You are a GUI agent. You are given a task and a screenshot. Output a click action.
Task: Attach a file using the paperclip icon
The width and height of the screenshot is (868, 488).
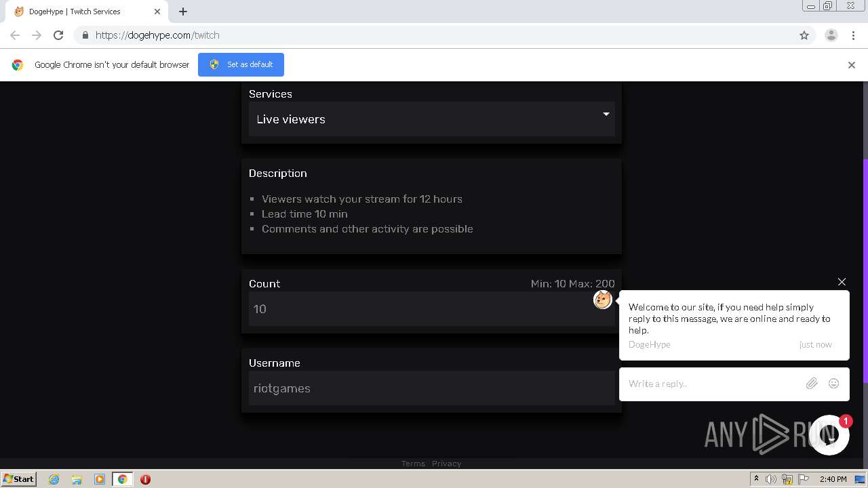point(812,384)
